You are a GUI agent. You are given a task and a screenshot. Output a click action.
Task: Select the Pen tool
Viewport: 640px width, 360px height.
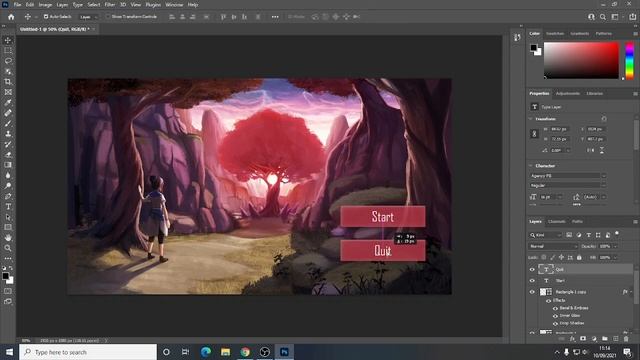pos(8,196)
